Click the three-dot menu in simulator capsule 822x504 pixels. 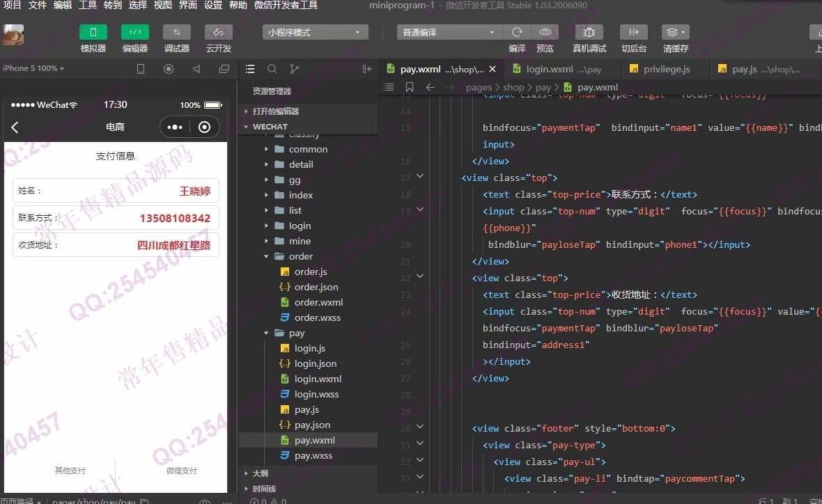point(175,127)
